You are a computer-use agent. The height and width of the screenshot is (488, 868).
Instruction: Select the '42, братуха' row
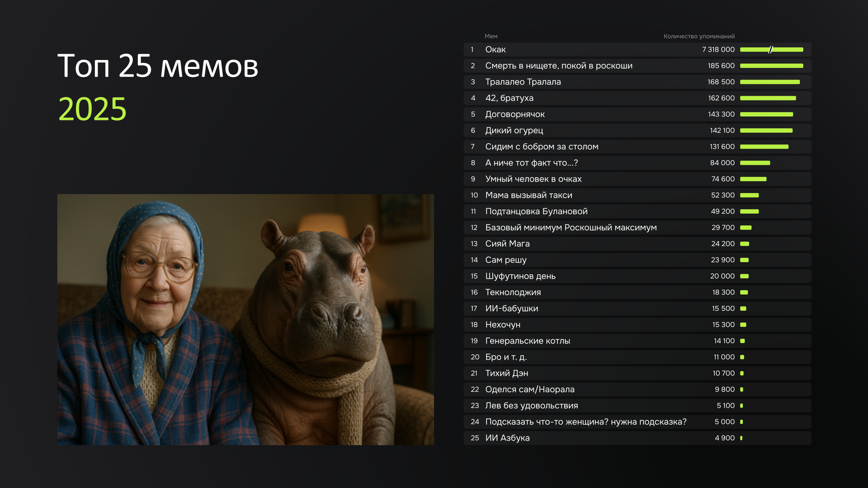[x=509, y=98]
